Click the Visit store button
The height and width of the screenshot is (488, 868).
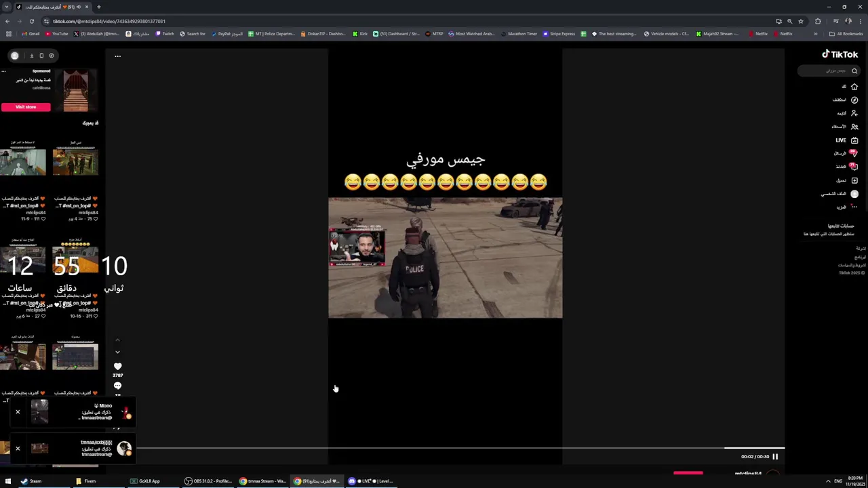point(26,106)
